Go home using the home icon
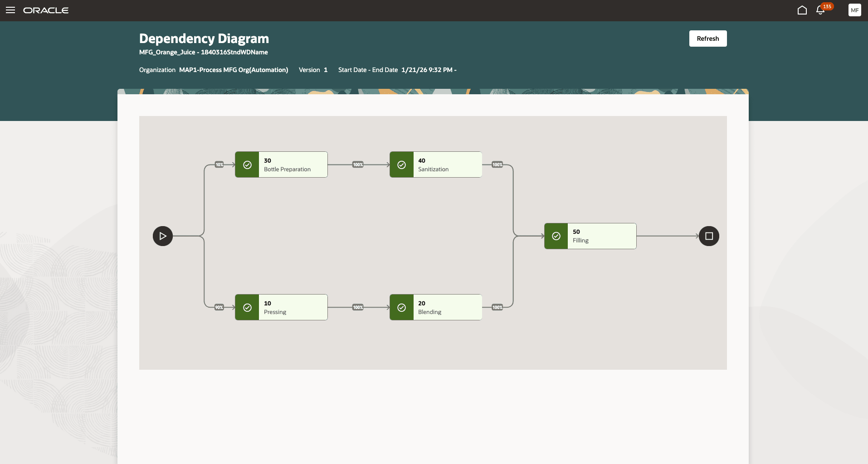The image size is (868, 464). tap(802, 10)
